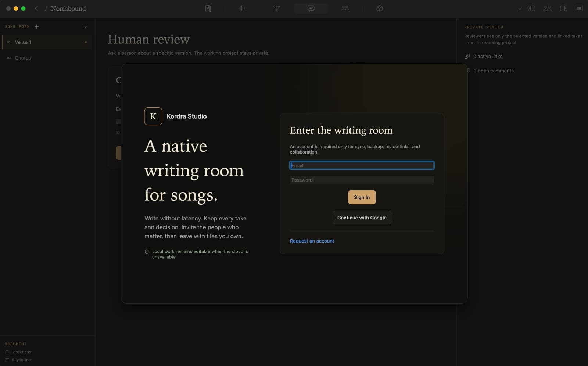The width and height of the screenshot is (588, 366).
Task: Go back using the chevron beside Northbound
Action: coord(36,8)
